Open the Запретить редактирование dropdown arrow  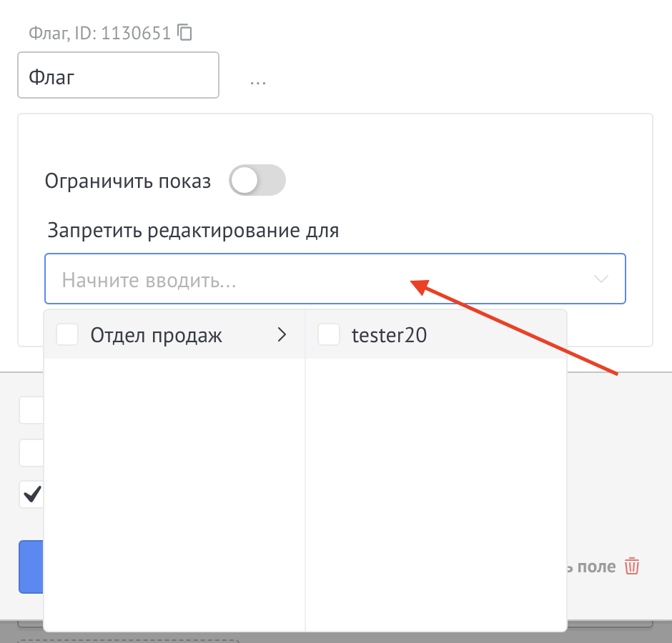click(600, 279)
